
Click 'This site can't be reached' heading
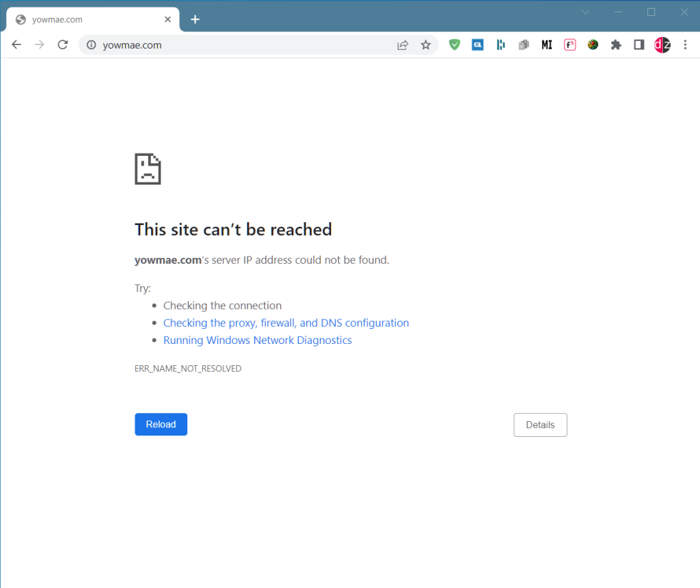(x=234, y=230)
